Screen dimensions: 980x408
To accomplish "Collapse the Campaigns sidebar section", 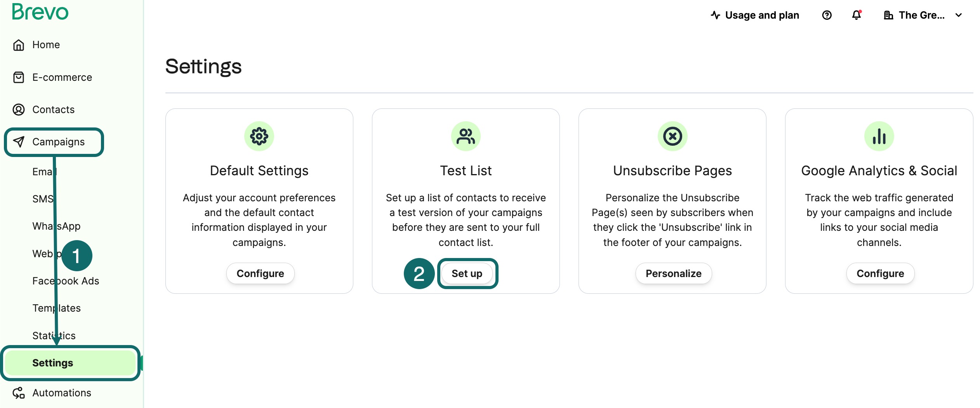I will tap(58, 142).
